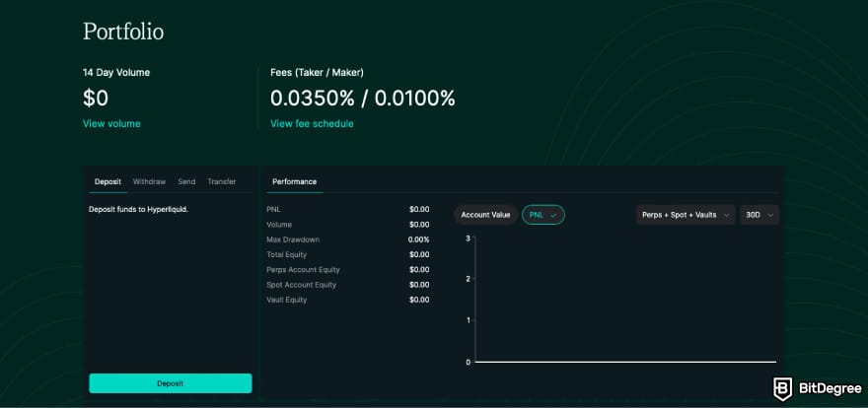The width and height of the screenshot is (868, 408).
Task: Open the View fee schedule link
Action: 312,124
